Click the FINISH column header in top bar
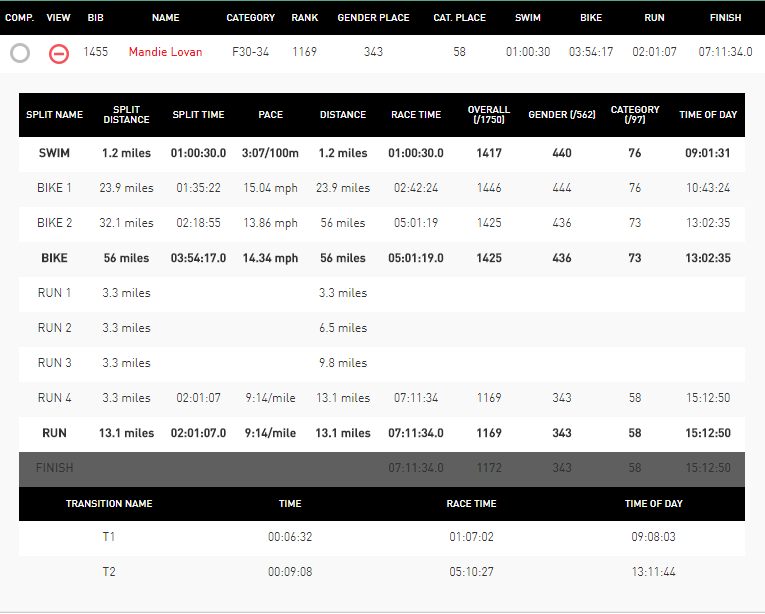The image size is (765, 614). click(x=725, y=18)
